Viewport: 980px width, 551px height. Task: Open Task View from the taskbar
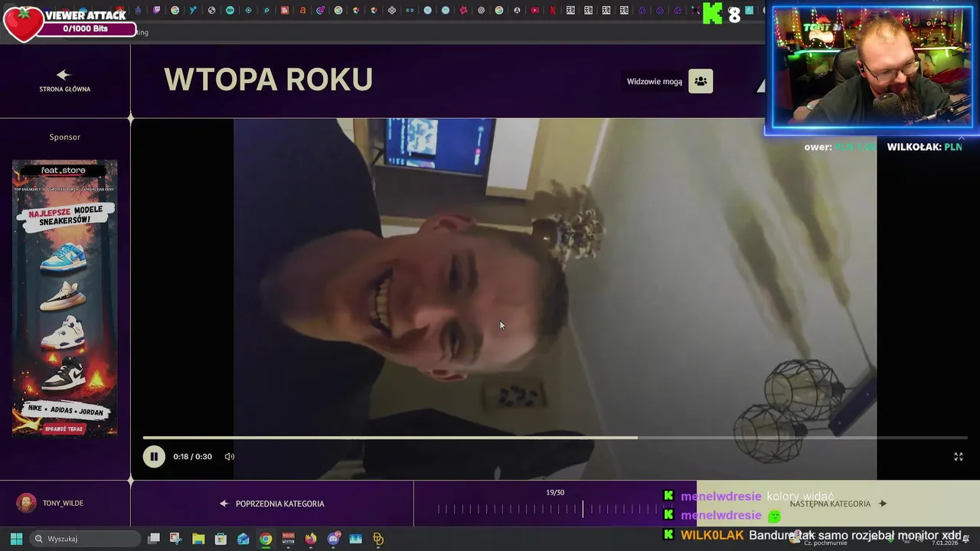(x=154, y=539)
